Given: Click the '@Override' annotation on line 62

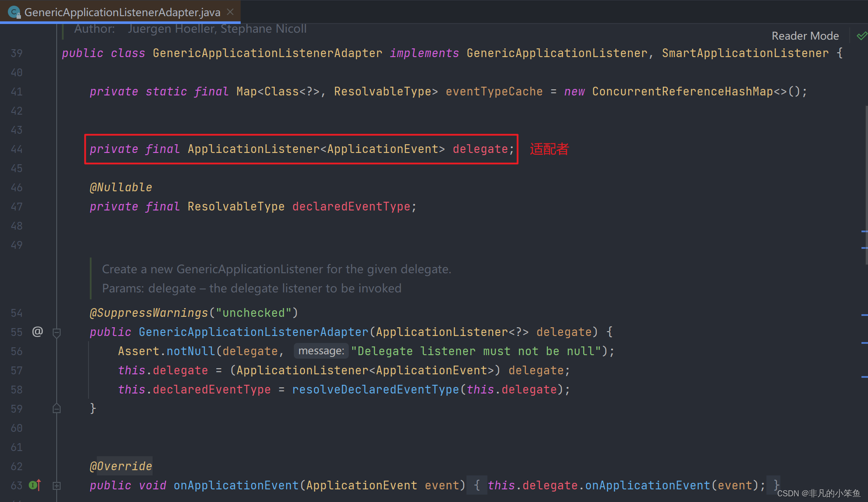Looking at the screenshot, I should tap(121, 466).
